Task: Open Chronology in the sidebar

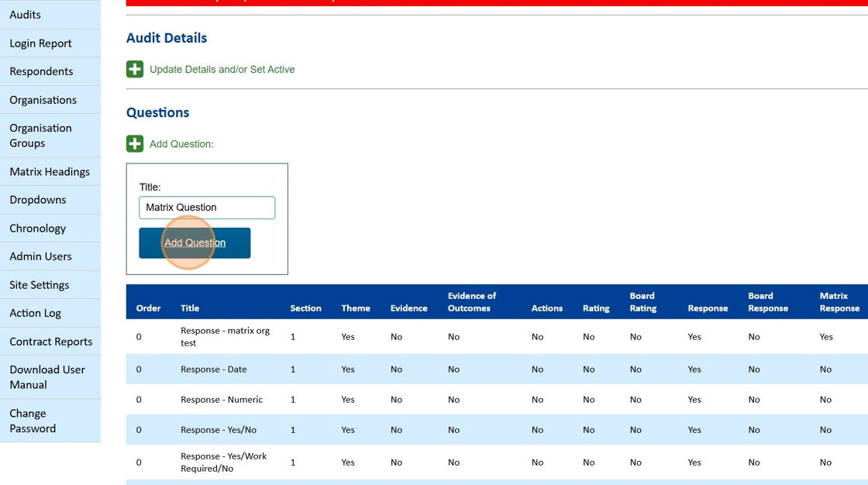Action: coord(50,228)
